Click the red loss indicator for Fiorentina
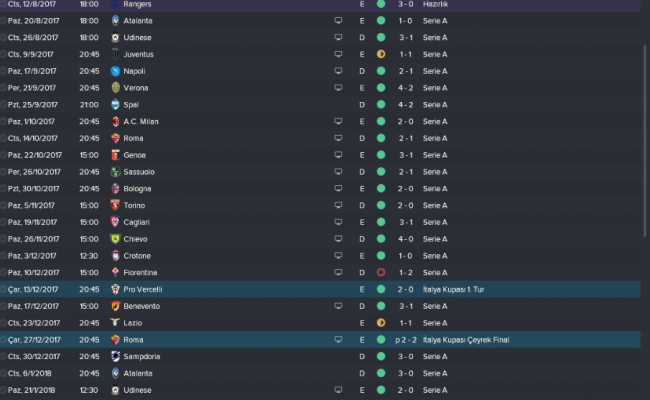The width and height of the screenshot is (650, 400). 381,272
